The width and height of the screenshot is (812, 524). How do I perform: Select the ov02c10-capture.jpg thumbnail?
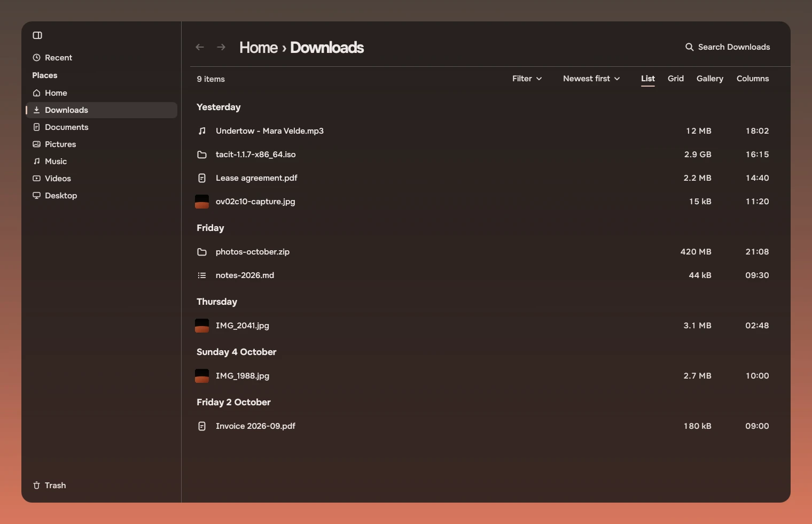click(202, 202)
